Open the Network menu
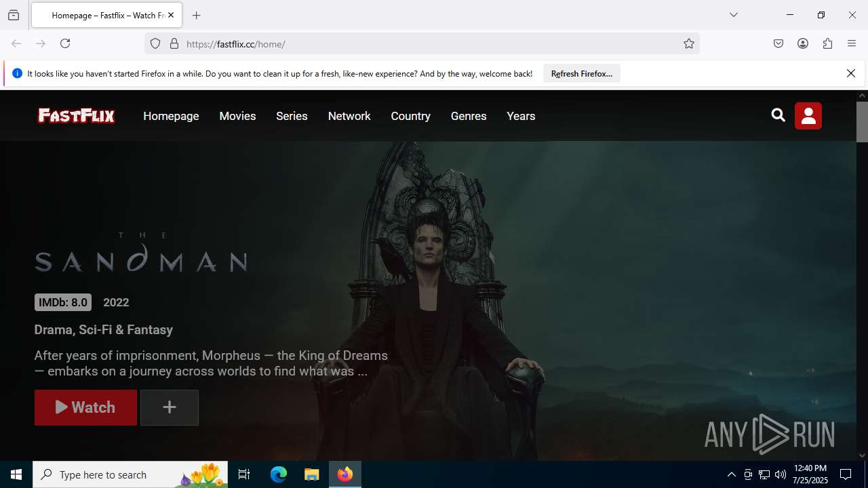The width and height of the screenshot is (868, 488). [349, 116]
